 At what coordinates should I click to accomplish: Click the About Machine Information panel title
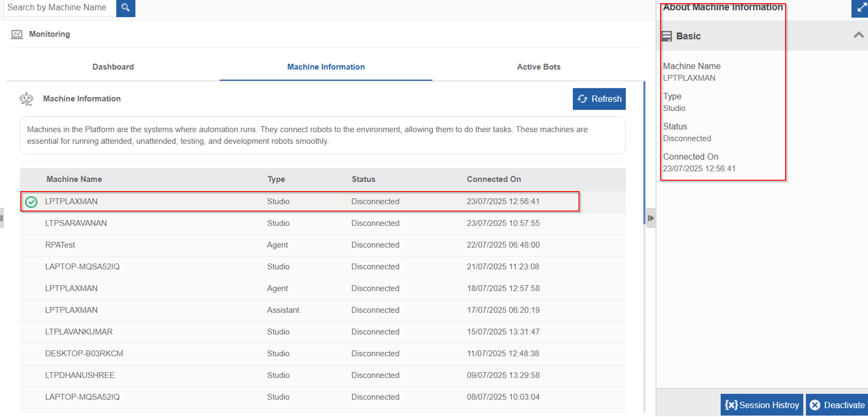click(x=723, y=7)
